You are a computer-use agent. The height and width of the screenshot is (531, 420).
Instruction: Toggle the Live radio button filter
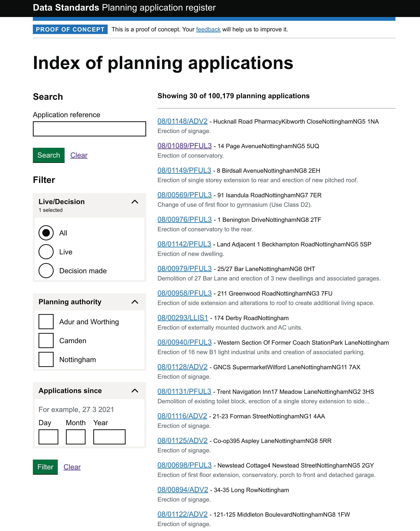pos(46,252)
